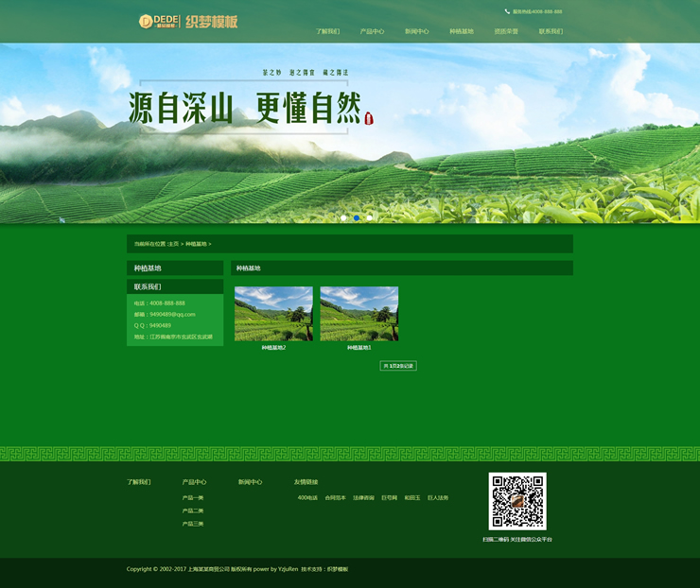Screen dimensions: 700x588
Task: Click 主页 in the breadcrumb
Action: 172,244
